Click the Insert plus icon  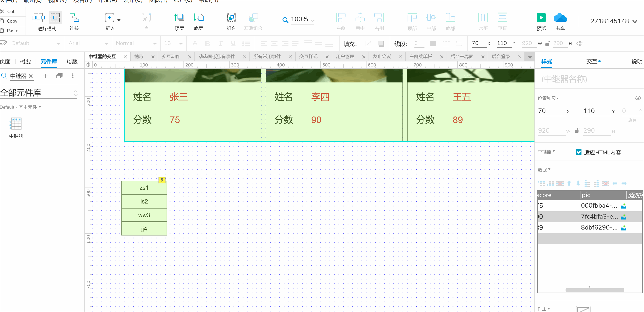tap(109, 18)
